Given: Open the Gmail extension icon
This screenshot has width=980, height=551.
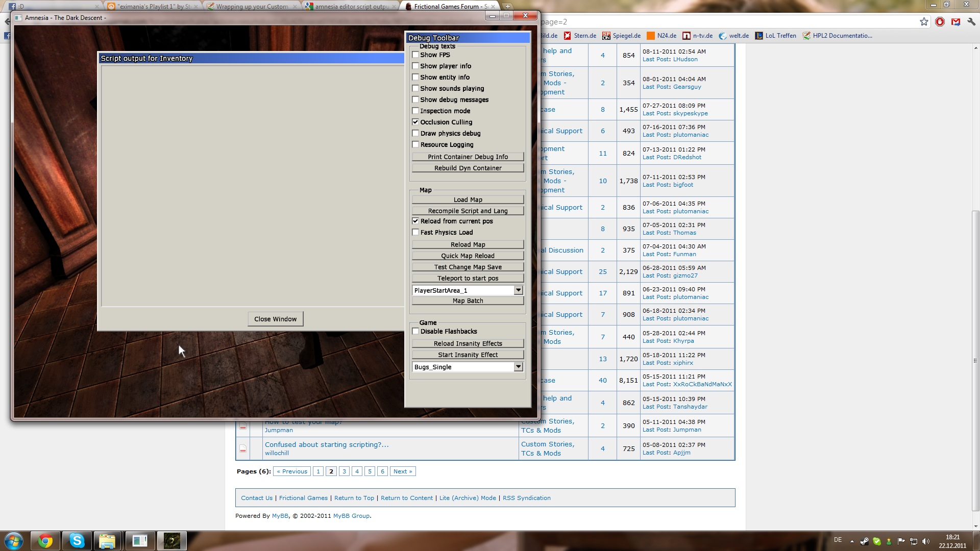Looking at the screenshot, I should [x=955, y=21].
